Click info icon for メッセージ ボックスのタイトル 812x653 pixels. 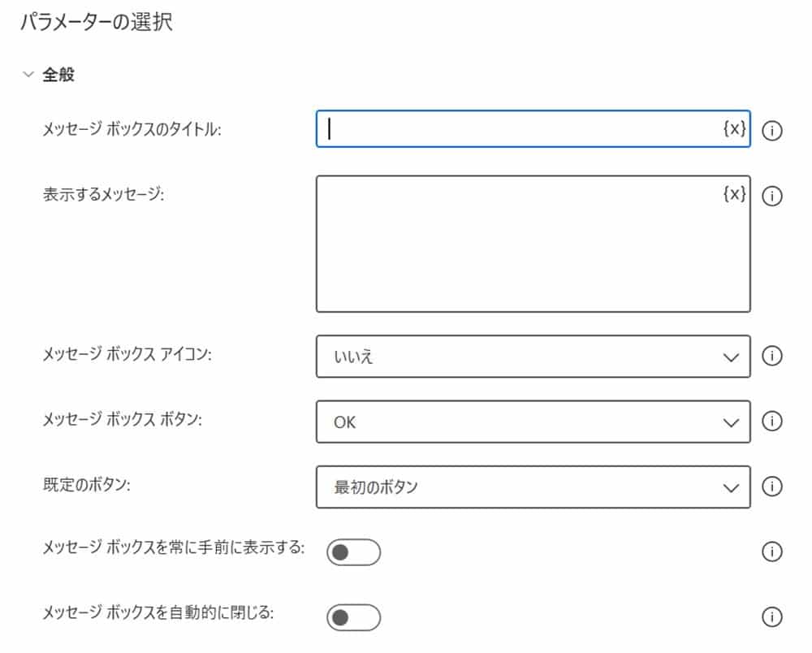click(x=773, y=130)
